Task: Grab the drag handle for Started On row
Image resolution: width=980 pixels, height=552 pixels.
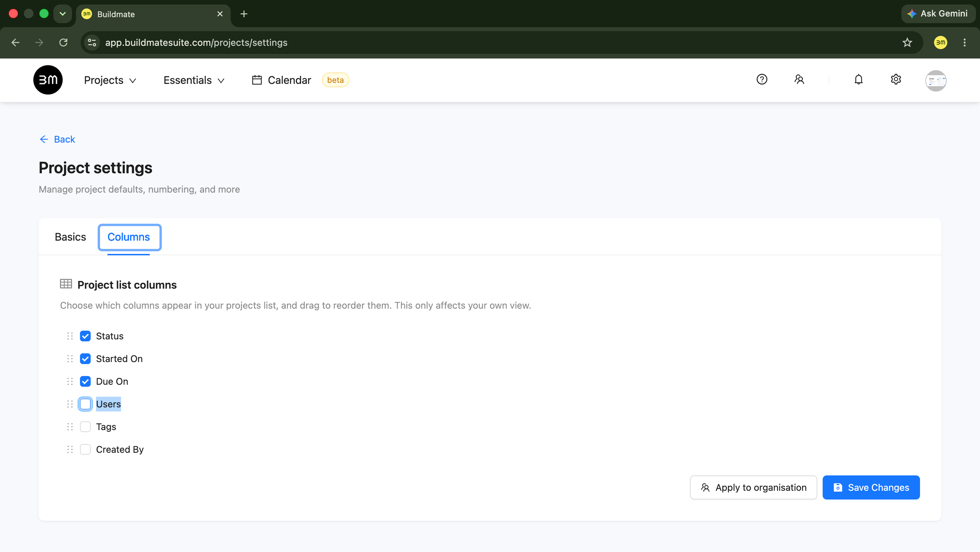Action: click(70, 359)
